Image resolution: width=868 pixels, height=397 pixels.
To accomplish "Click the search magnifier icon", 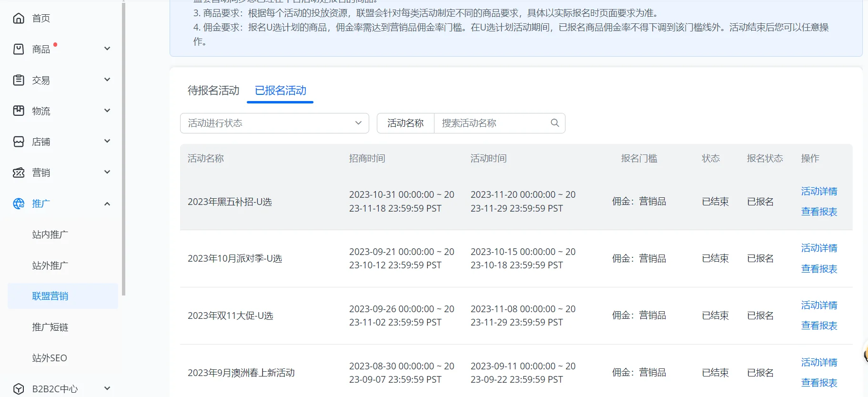I will point(555,123).
